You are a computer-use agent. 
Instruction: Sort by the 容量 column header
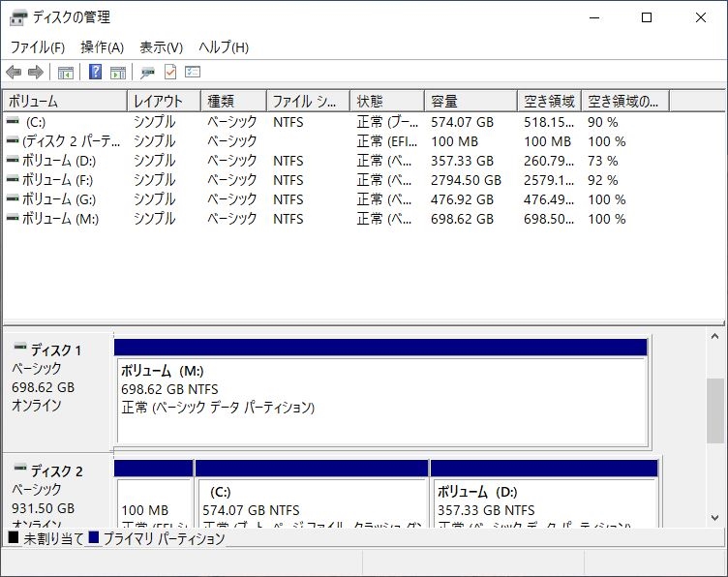click(x=470, y=102)
